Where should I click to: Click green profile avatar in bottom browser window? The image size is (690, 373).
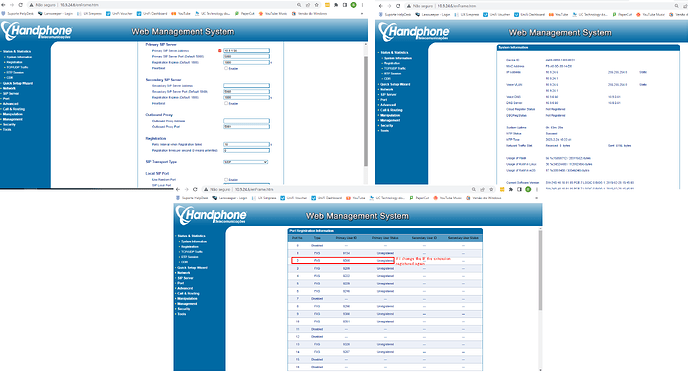(528, 189)
